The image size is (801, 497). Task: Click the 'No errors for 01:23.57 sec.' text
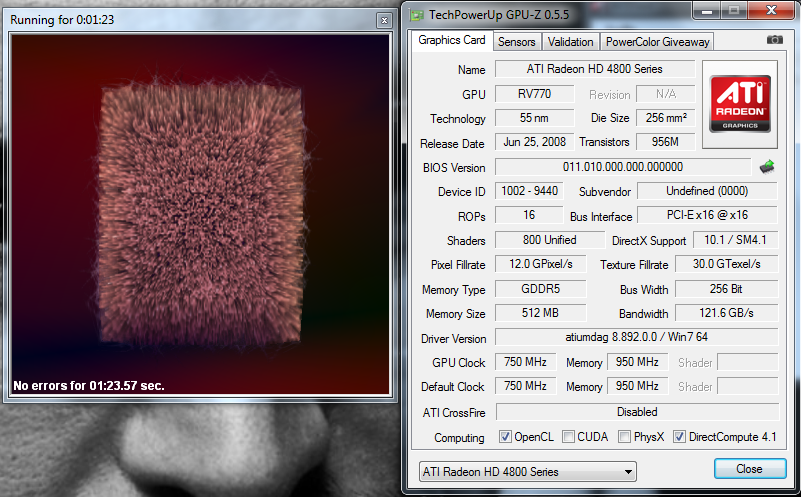(x=89, y=386)
